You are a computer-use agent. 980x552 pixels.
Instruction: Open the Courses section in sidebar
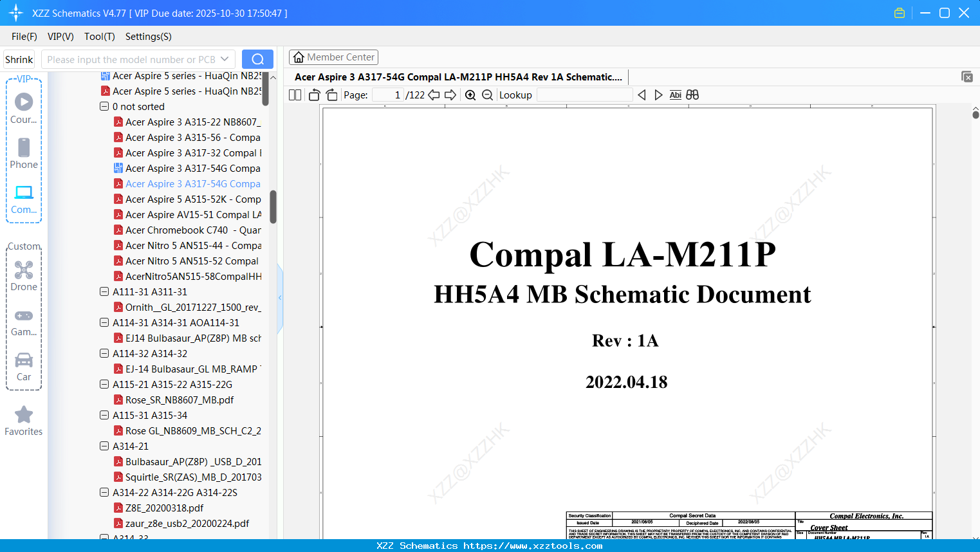pyautogui.click(x=24, y=108)
